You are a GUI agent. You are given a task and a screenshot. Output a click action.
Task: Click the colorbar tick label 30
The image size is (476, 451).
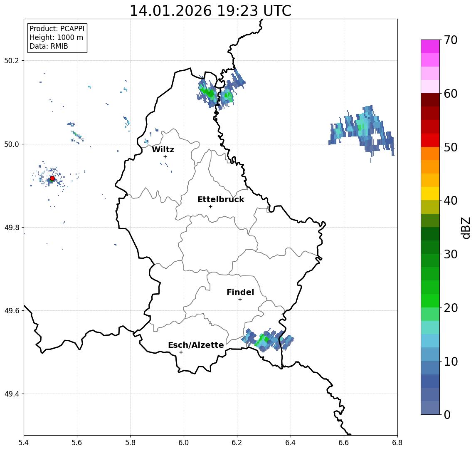point(451,254)
